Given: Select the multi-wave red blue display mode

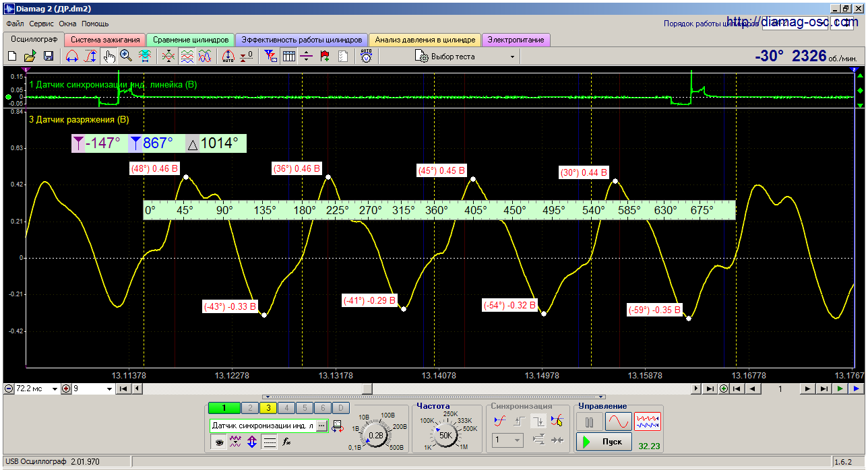Looking at the screenshot, I should pyautogui.click(x=648, y=422).
